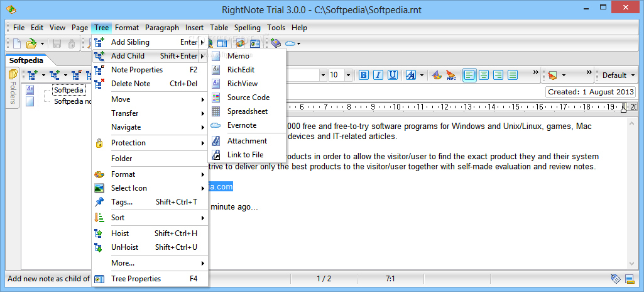The height and width of the screenshot is (292, 644).
Task: Click the tag icon in the status bar
Action: click(615, 279)
